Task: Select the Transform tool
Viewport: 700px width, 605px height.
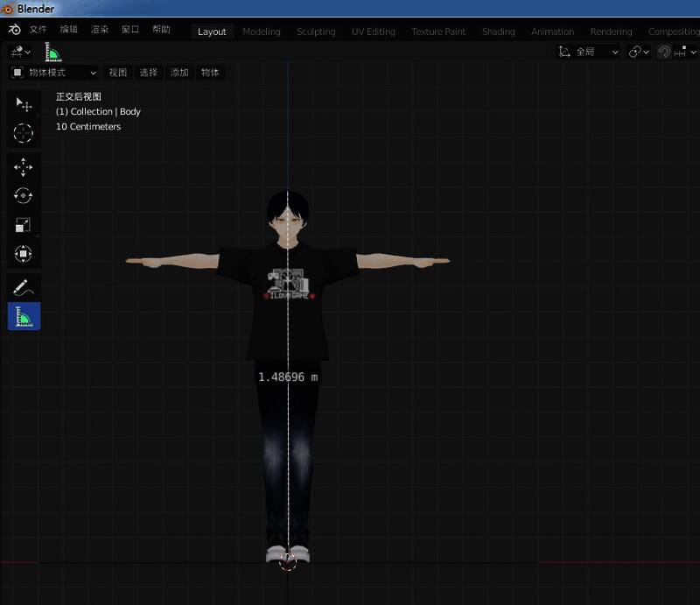Action: [24, 254]
